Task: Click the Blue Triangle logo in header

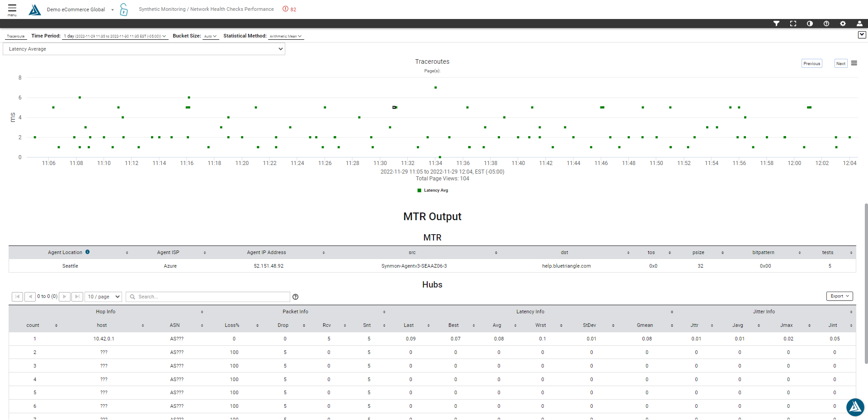Action: pos(35,9)
